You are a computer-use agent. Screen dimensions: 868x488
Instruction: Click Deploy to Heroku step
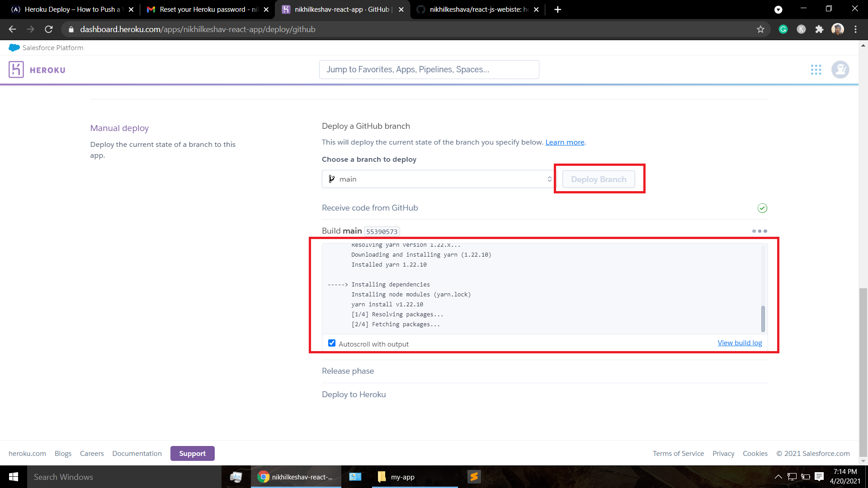pyautogui.click(x=354, y=394)
